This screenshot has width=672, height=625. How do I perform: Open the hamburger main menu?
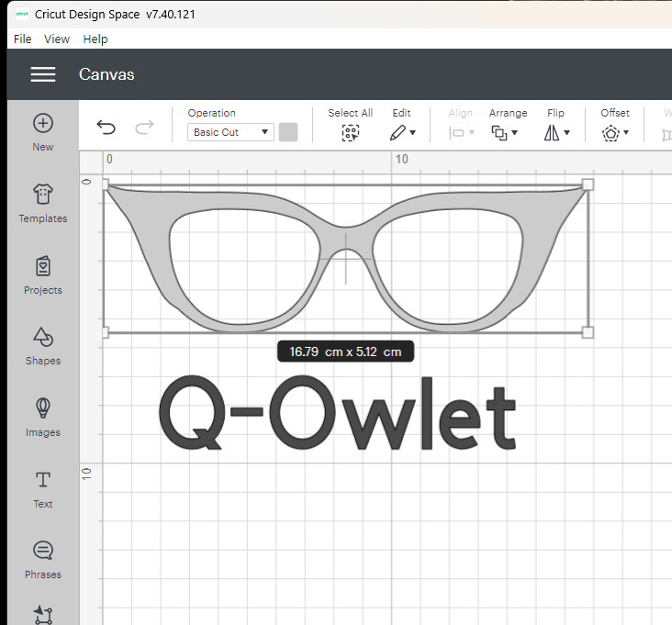[43, 74]
